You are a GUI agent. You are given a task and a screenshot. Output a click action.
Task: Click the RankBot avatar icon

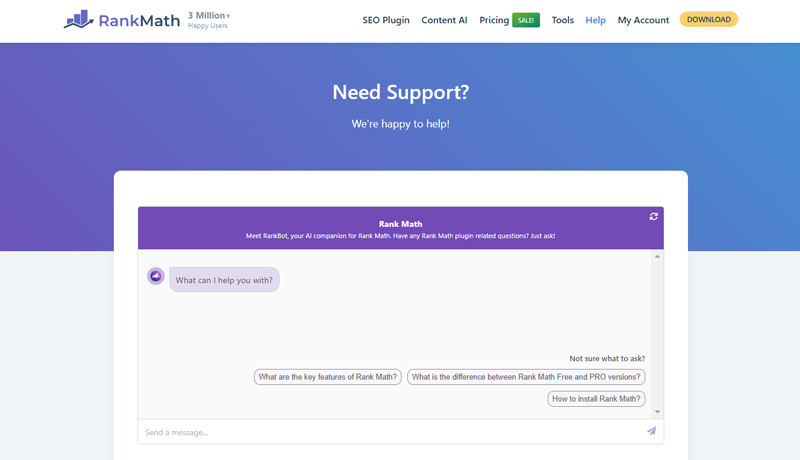[x=156, y=276]
